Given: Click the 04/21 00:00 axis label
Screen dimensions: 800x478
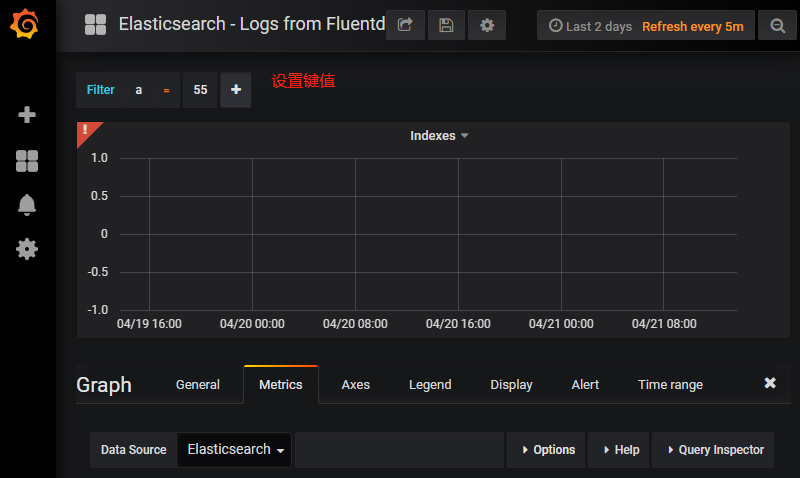Looking at the screenshot, I should [561, 323].
